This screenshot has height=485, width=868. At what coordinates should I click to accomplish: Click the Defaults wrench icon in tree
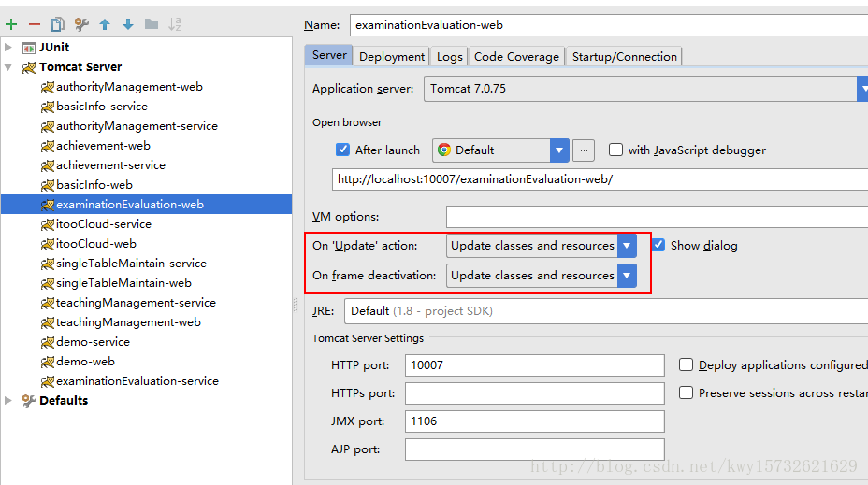coord(29,401)
